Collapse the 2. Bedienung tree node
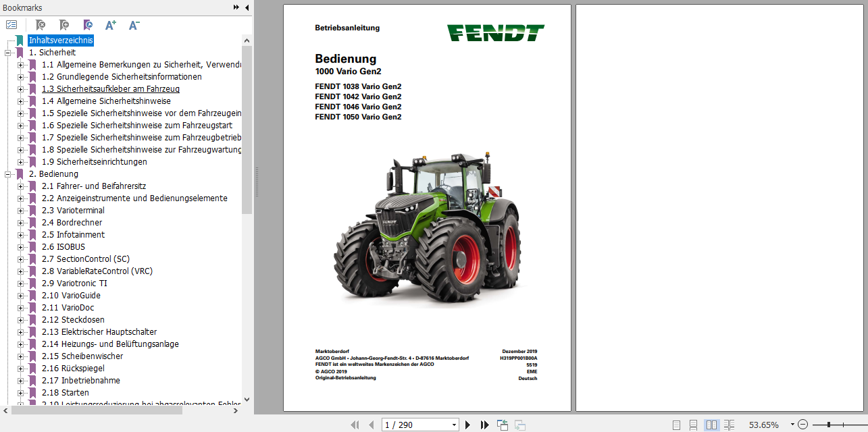This screenshot has height=432, width=868. pyautogui.click(x=8, y=174)
